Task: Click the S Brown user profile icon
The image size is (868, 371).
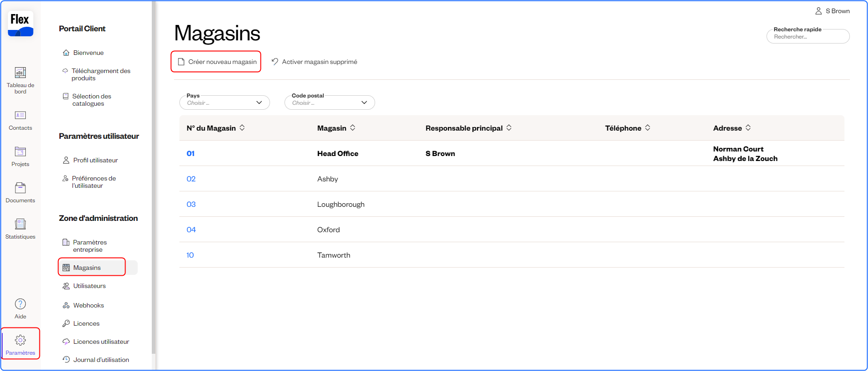Action: click(819, 11)
